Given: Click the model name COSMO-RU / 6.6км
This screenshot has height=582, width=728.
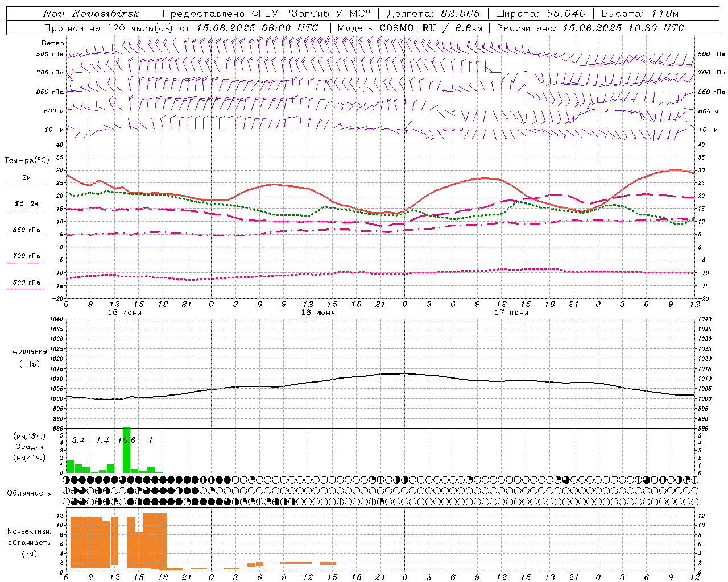Looking at the screenshot, I should (x=431, y=28).
